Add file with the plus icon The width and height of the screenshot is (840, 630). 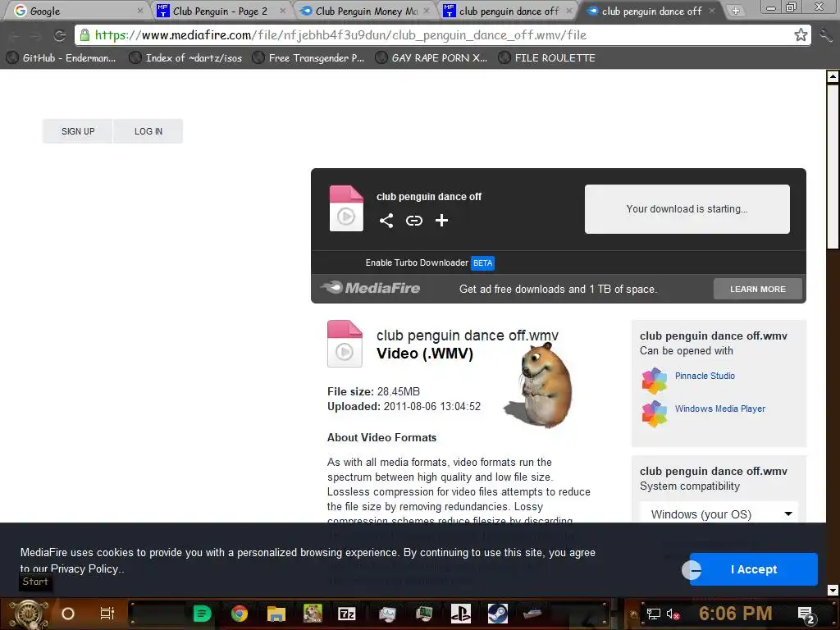[441, 220]
